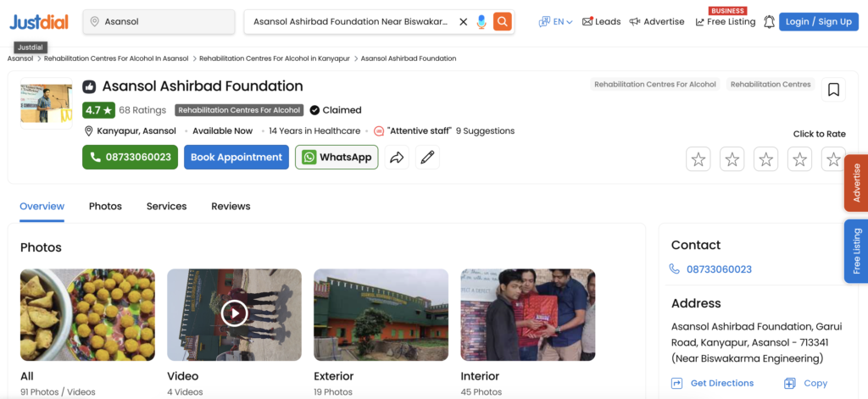Chat via the WhatsApp button
Viewport: 868px width, 399px height.
(x=337, y=158)
